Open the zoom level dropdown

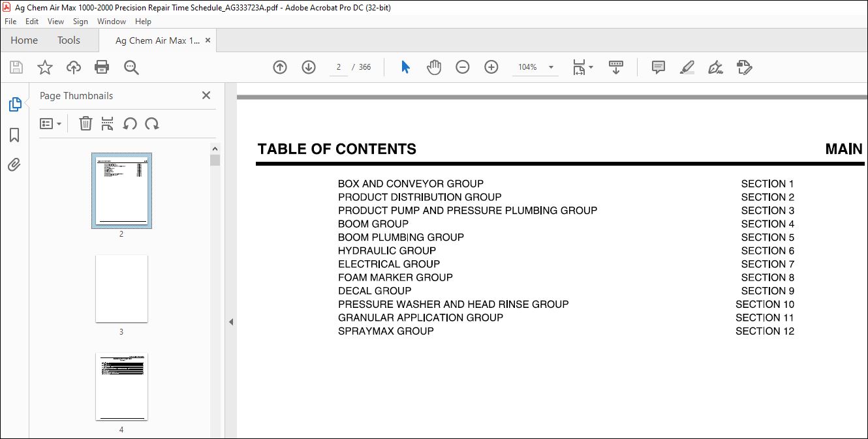click(x=551, y=67)
